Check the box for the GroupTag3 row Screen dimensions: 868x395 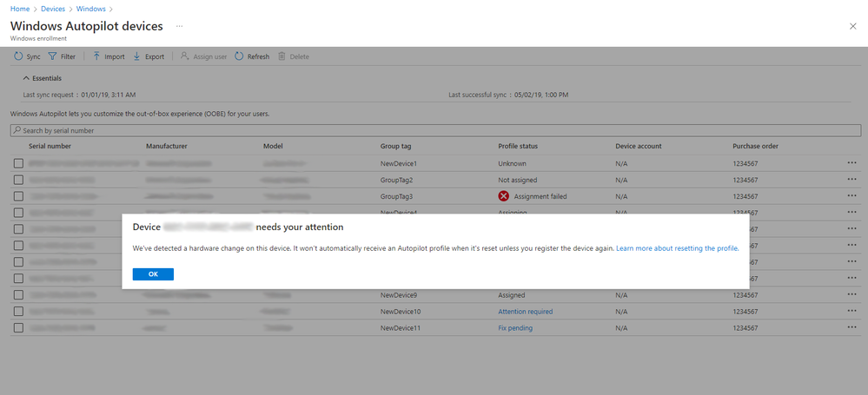19,196
